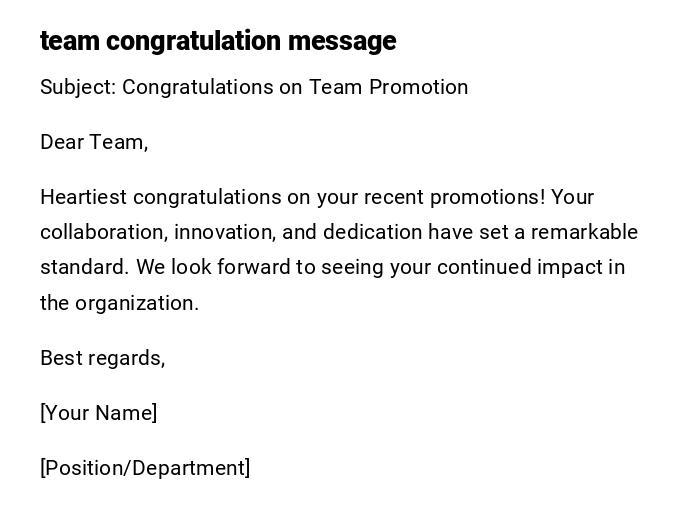Click the word "standard." in the paragraph
Image resolution: width=700 pixels, height=530 pixels.
click(x=85, y=267)
